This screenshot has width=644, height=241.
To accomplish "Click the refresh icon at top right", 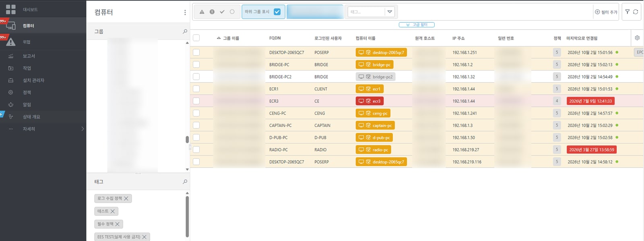I will point(636,12).
